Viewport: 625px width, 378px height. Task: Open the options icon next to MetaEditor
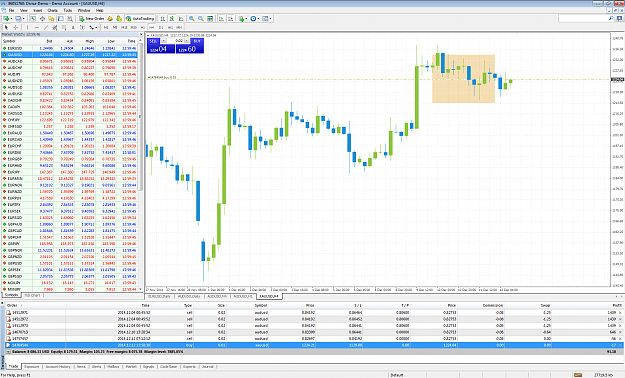click(x=119, y=18)
